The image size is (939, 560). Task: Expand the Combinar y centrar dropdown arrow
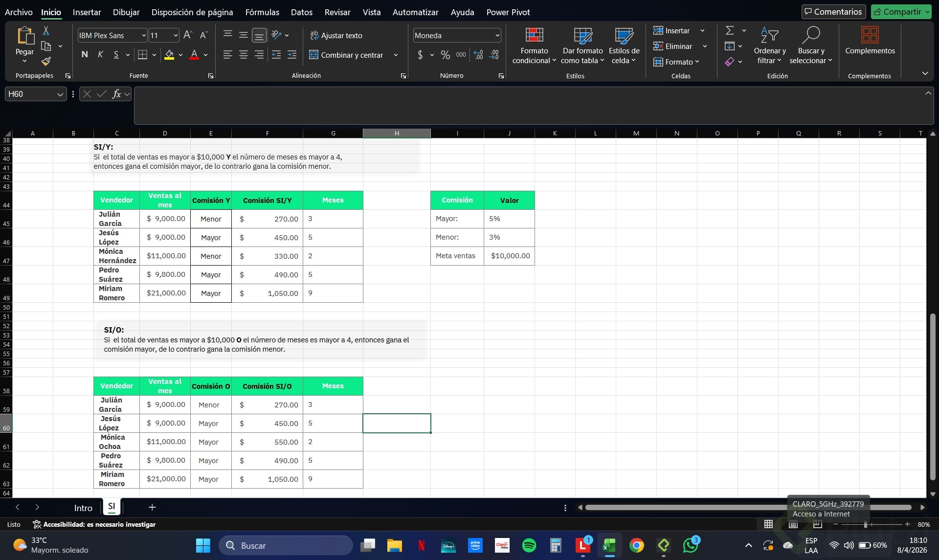click(396, 55)
